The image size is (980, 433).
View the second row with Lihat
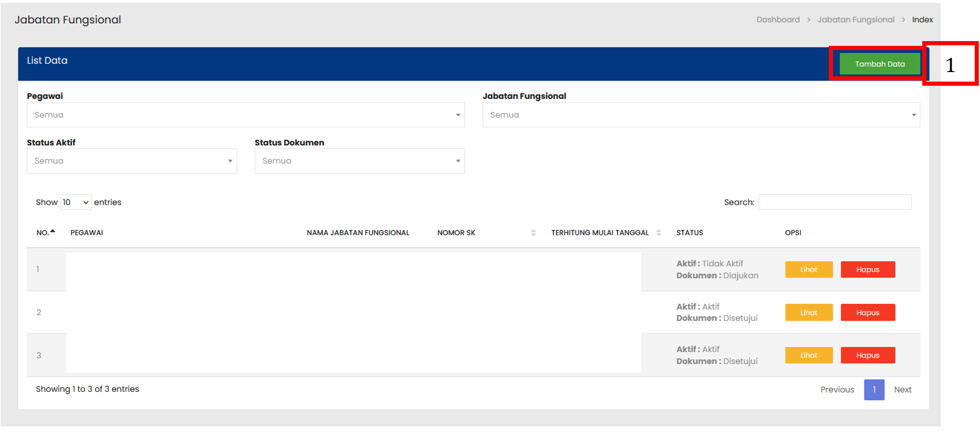tap(808, 313)
